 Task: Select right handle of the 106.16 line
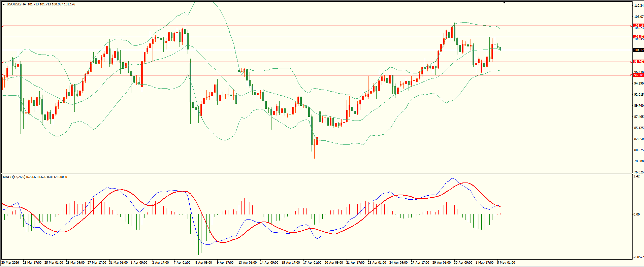(x=631, y=26)
